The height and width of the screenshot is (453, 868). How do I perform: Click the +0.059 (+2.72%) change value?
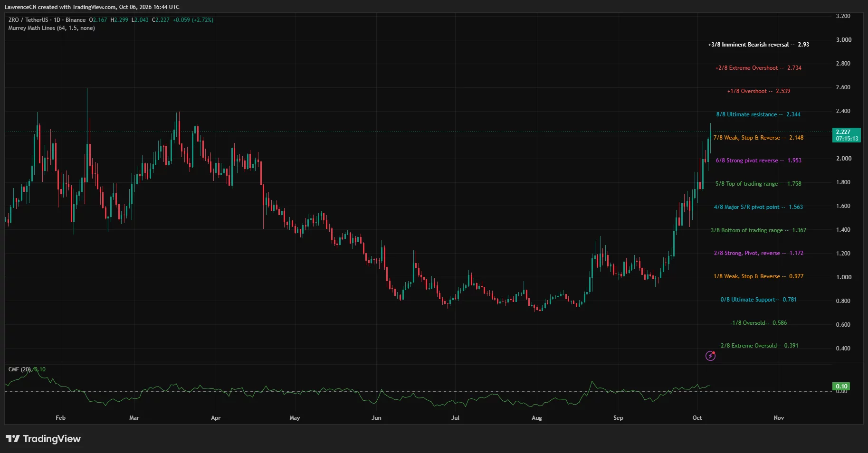[x=193, y=20]
